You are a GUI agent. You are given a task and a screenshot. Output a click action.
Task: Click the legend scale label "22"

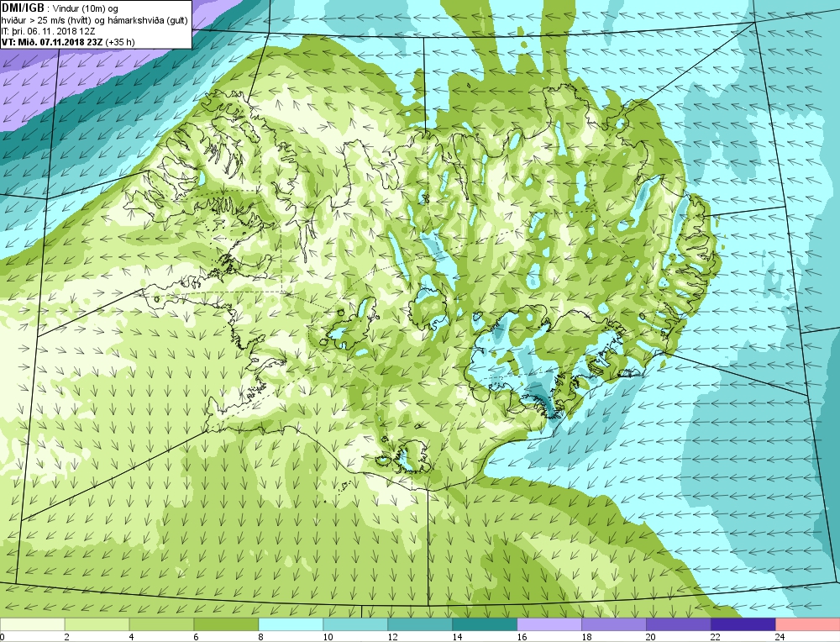716,637
